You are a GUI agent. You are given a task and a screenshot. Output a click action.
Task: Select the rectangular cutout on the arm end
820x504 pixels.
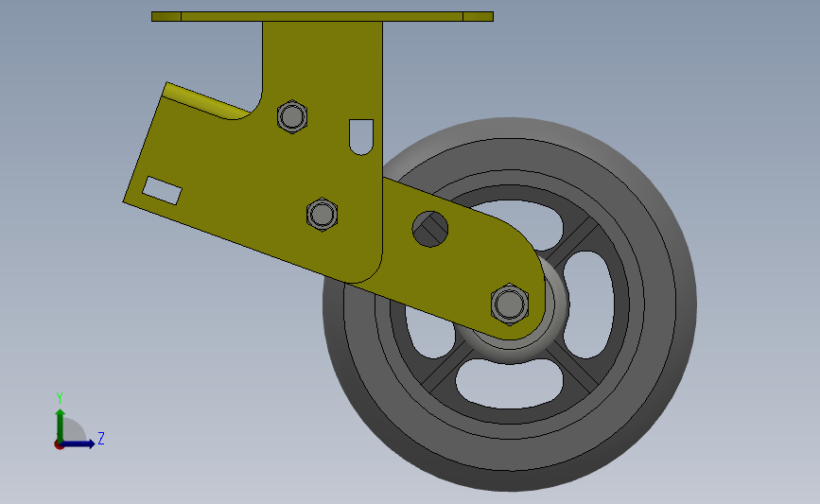[x=162, y=190]
